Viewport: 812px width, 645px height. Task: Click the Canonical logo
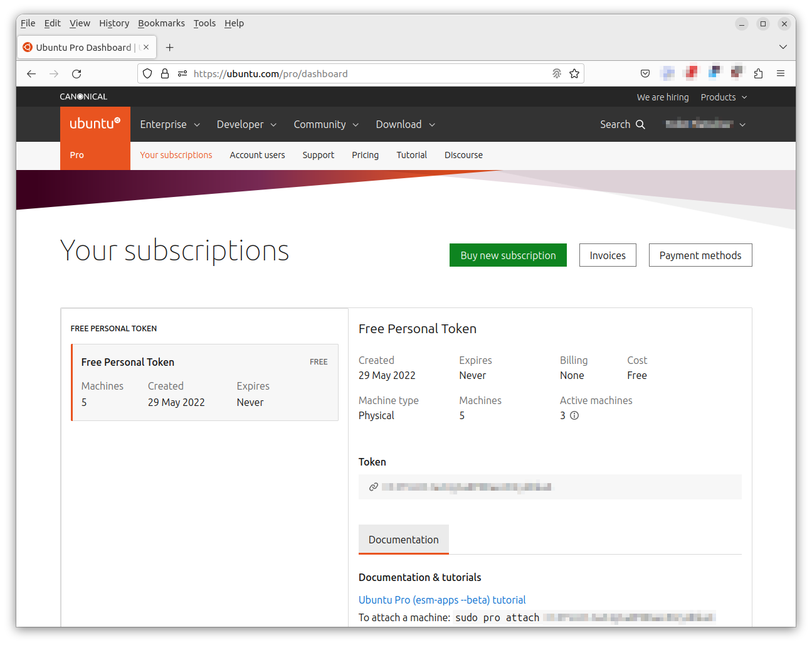click(x=83, y=97)
